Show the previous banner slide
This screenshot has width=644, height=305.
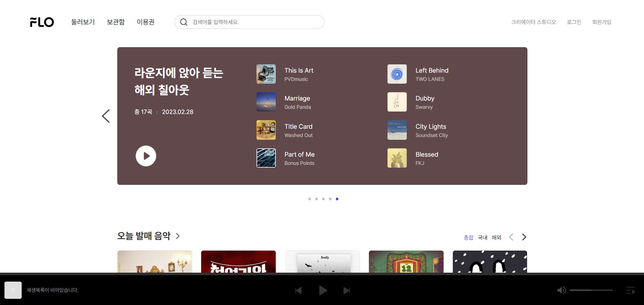(x=106, y=116)
